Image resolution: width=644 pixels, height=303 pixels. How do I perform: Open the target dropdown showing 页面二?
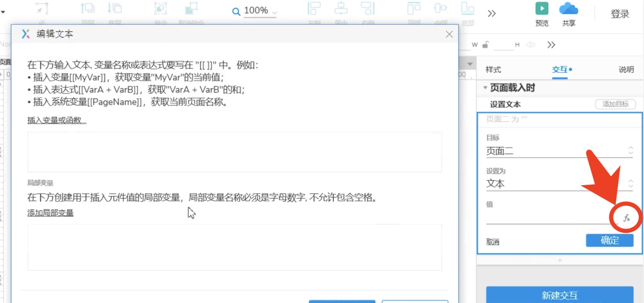pos(559,151)
